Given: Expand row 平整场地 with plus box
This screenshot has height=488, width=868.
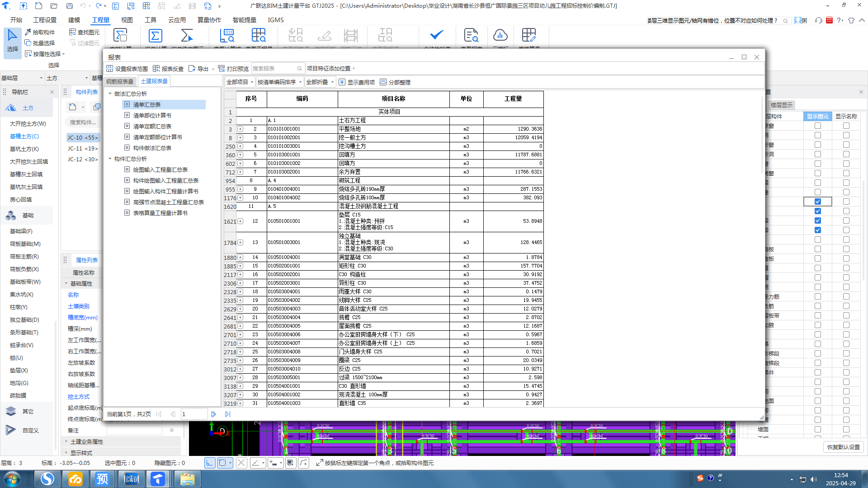Looking at the screenshot, I should tap(241, 129).
